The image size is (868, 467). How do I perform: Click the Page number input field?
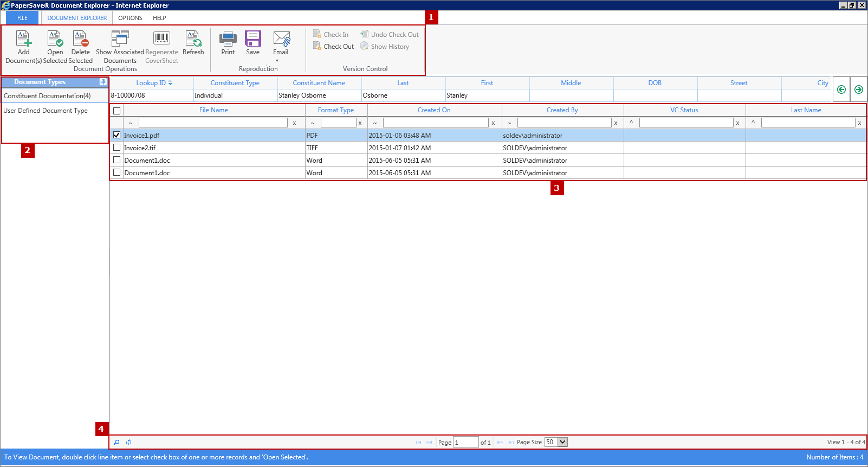465,442
